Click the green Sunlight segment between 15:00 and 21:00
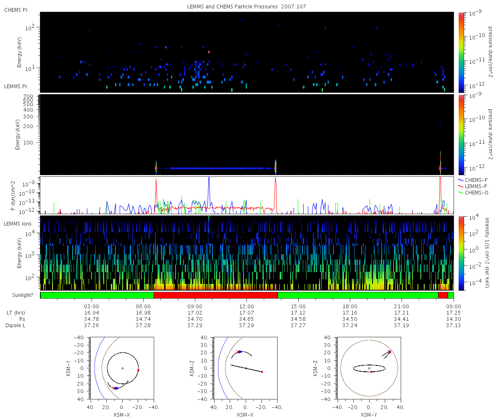 [x=358, y=295]
